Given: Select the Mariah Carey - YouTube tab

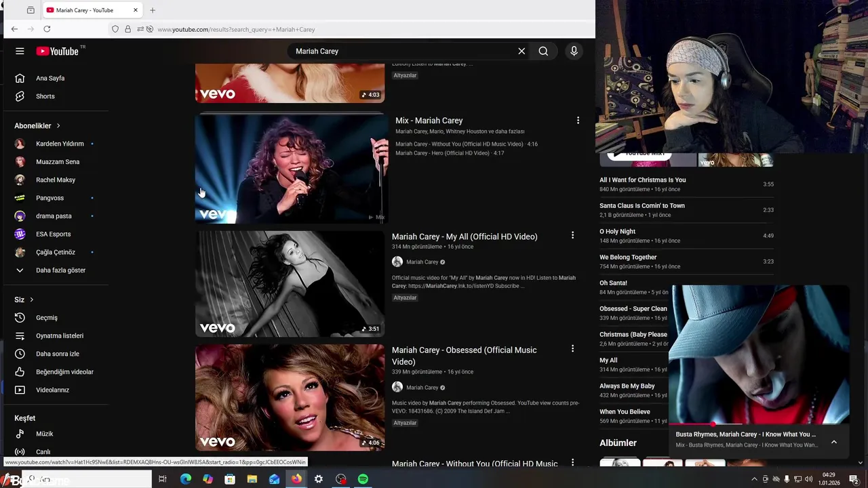Looking at the screenshot, I should pos(92,10).
